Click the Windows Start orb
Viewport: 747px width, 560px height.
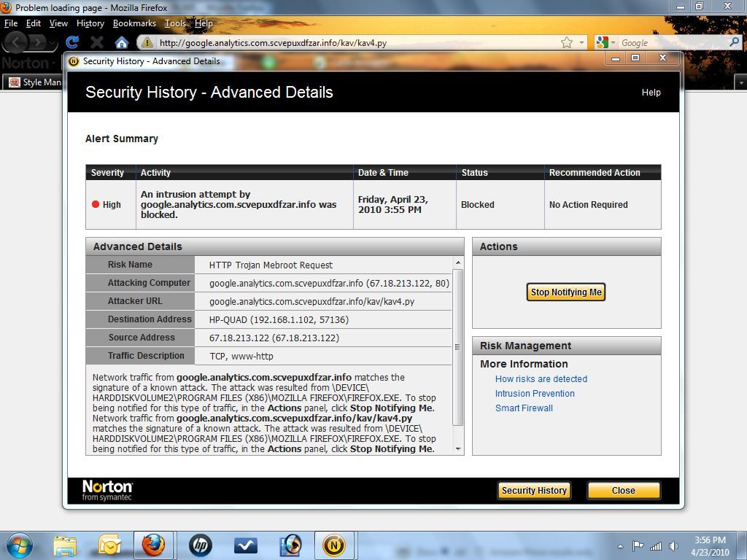pyautogui.click(x=18, y=545)
